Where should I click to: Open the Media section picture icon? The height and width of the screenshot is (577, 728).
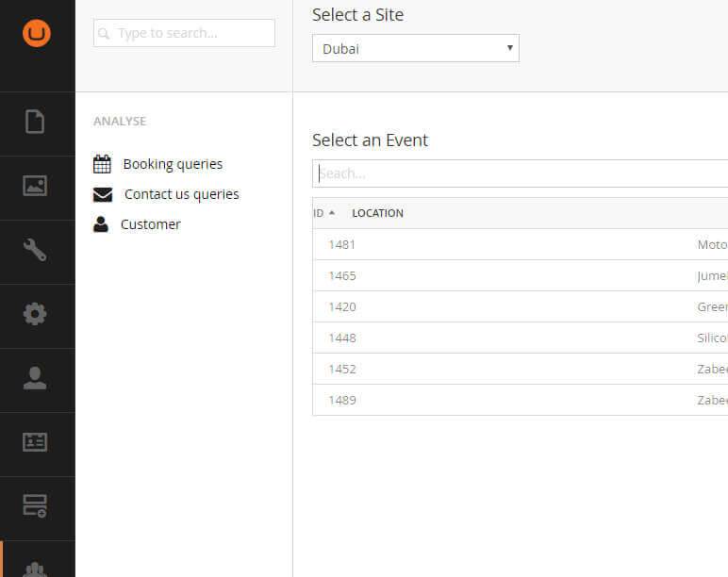coord(35,186)
